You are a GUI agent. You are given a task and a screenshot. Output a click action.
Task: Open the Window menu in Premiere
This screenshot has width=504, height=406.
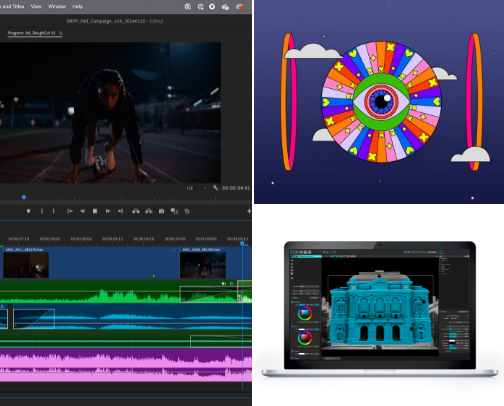point(57,6)
